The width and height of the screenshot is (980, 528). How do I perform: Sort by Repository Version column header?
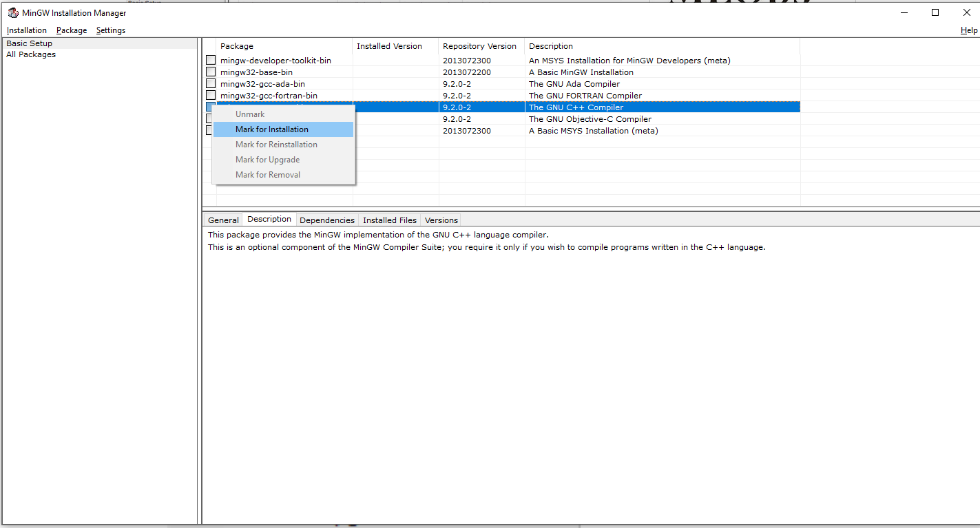[482, 46]
